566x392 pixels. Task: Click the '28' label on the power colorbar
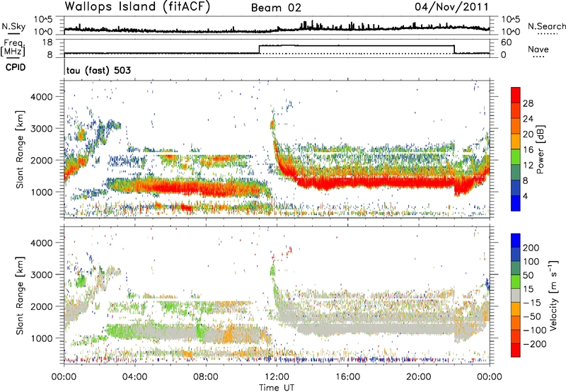pos(528,103)
